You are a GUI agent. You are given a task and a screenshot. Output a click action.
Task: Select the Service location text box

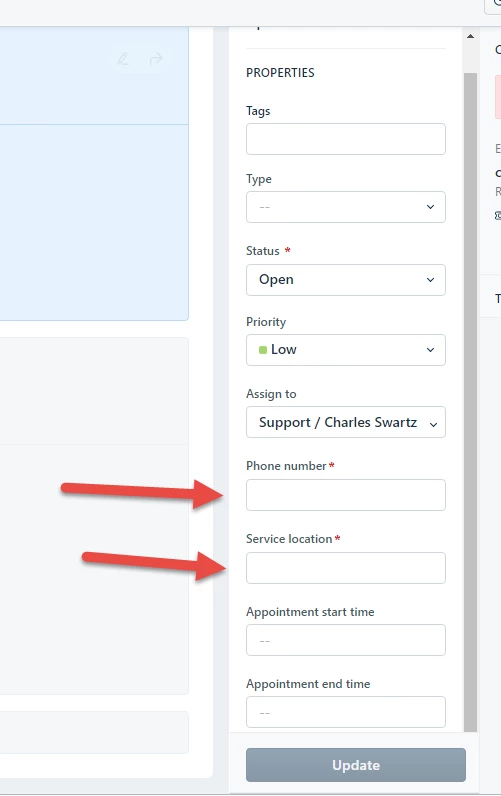346,568
